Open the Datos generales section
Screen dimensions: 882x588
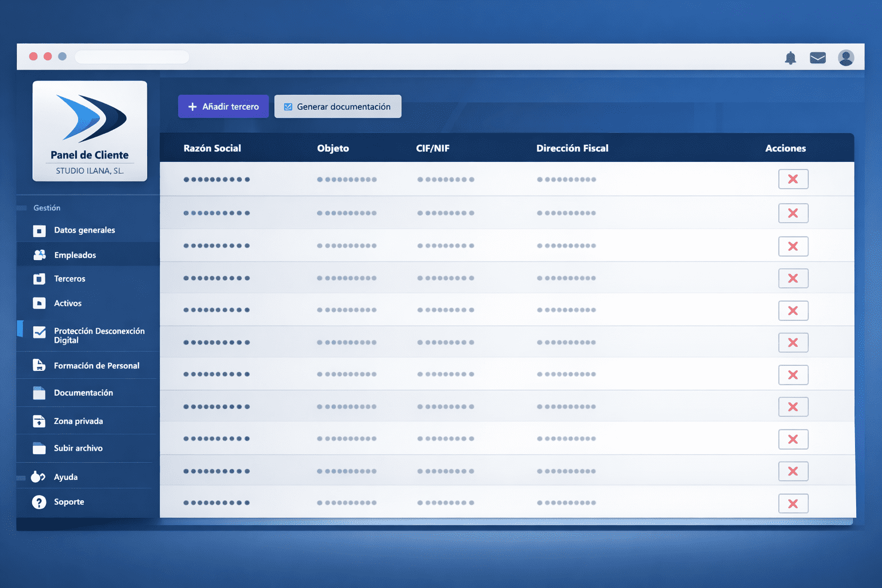point(84,230)
